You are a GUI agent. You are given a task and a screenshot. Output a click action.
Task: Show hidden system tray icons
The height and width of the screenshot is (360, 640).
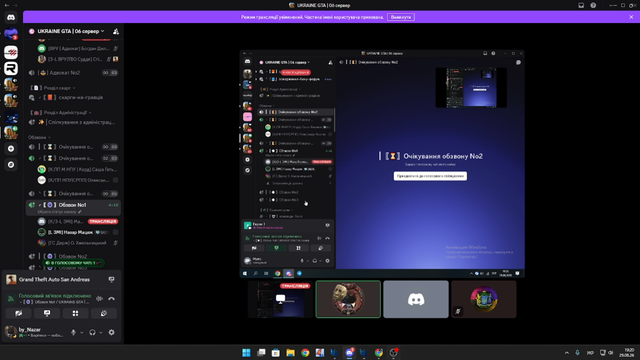567,353
